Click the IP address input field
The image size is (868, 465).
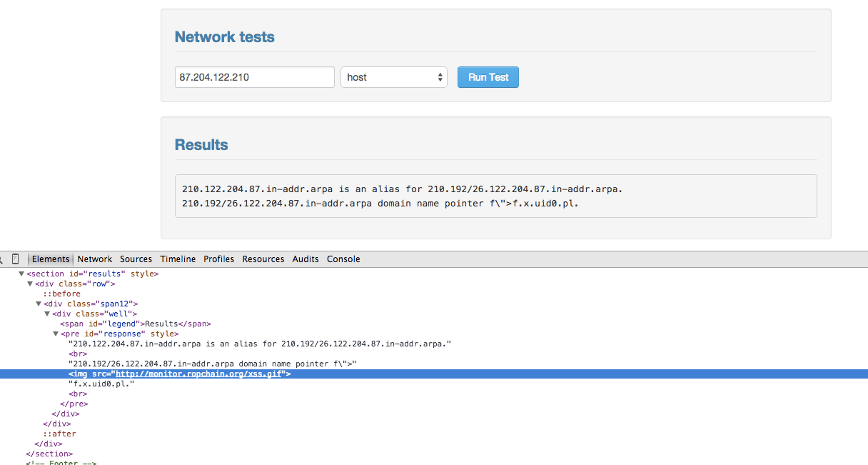click(254, 77)
